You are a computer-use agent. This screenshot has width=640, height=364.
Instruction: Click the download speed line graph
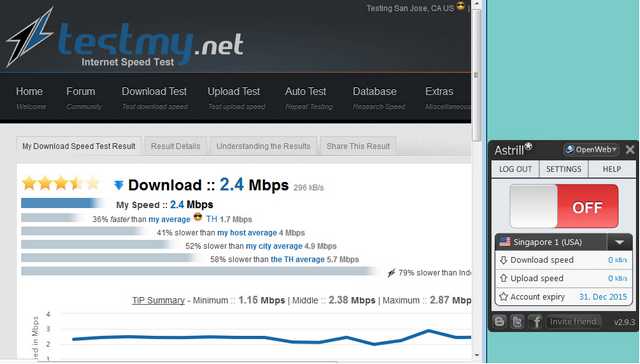271,338
